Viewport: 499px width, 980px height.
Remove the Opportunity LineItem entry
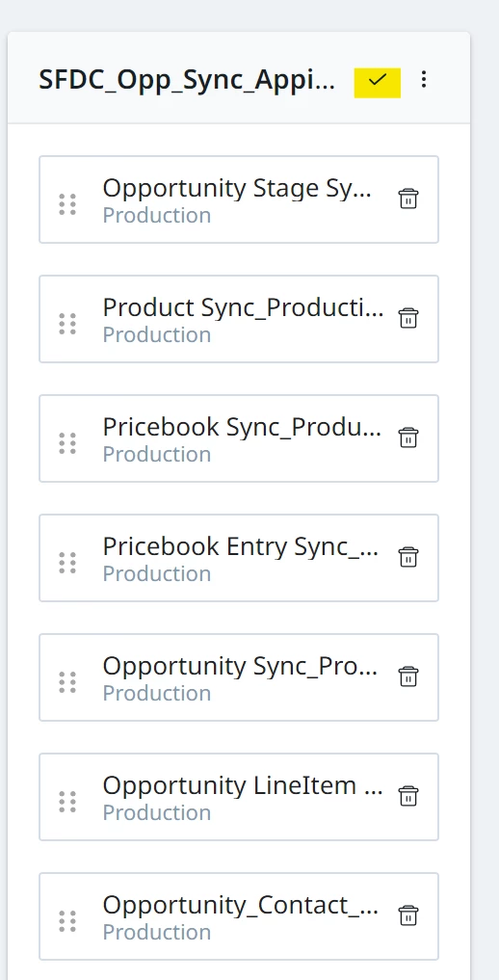[408, 796]
